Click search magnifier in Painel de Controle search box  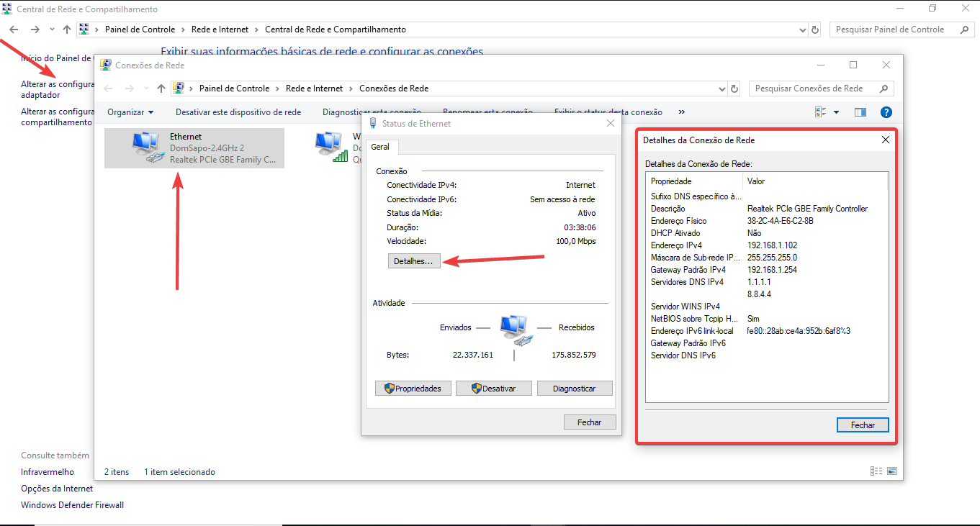[965, 30]
